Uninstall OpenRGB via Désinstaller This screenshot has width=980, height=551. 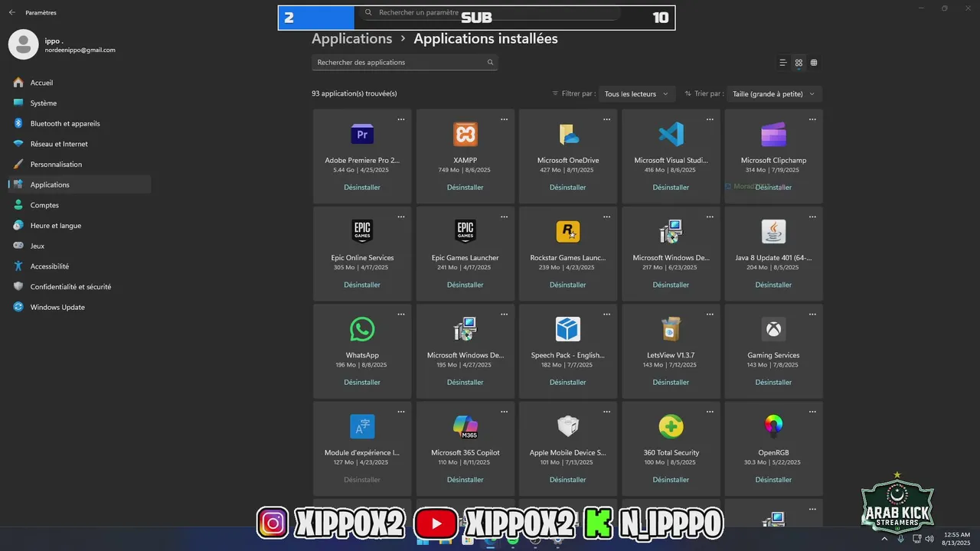coord(773,480)
